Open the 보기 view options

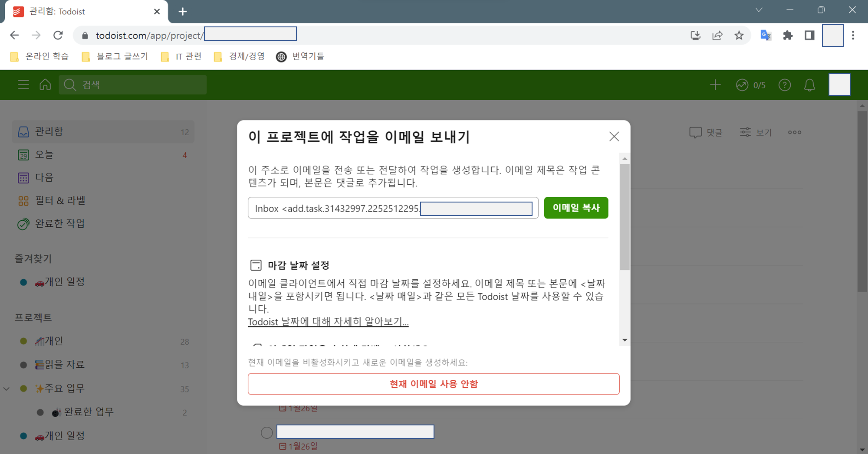coord(756,132)
